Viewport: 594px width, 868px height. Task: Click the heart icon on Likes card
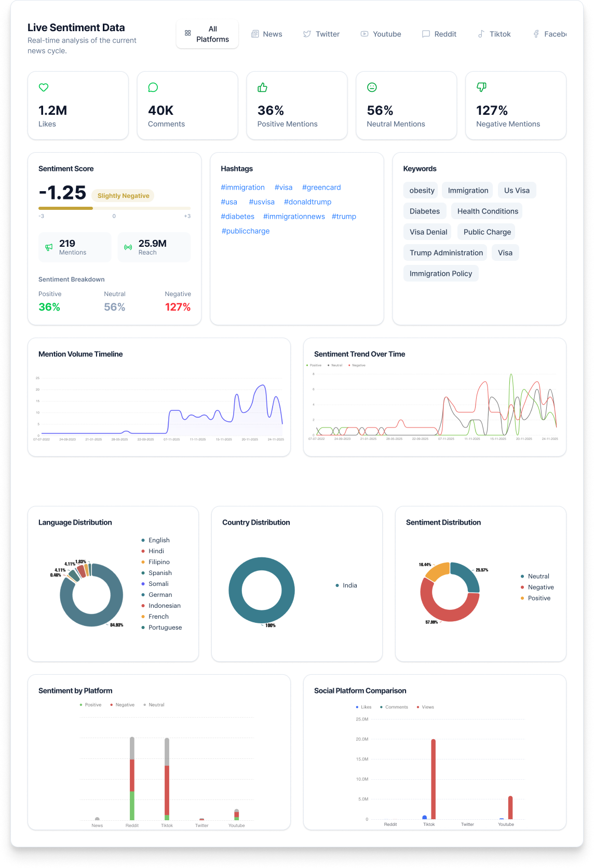click(x=44, y=87)
